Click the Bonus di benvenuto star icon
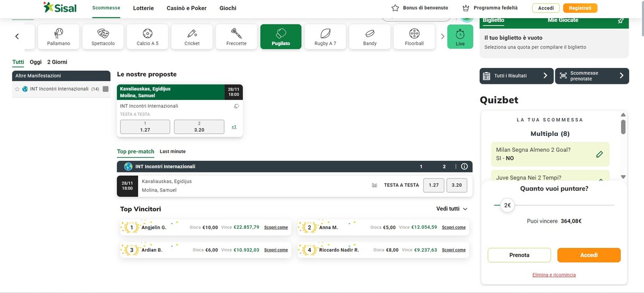The height and width of the screenshot is (293, 644). (x=395, y=8)
